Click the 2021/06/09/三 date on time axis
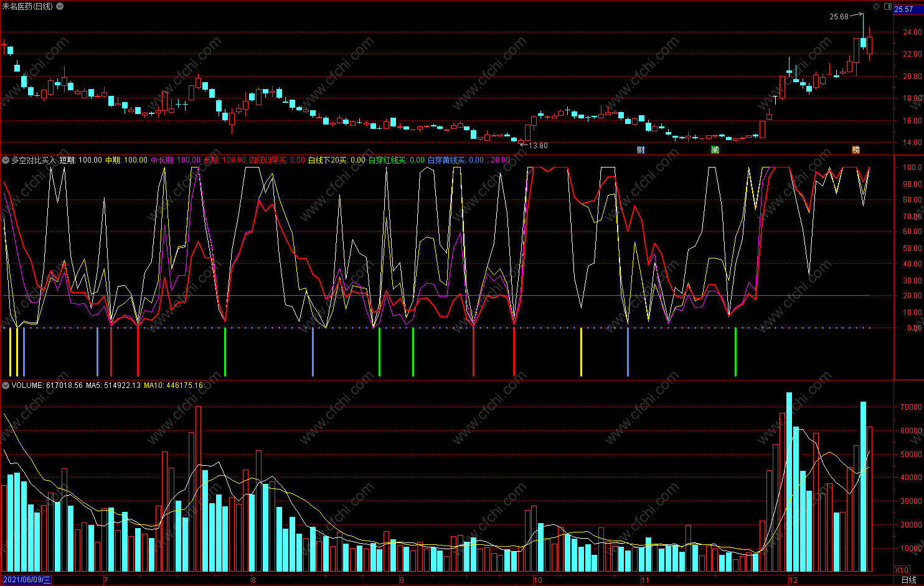This screenshot has height=586, width=924. coord(26,580)
